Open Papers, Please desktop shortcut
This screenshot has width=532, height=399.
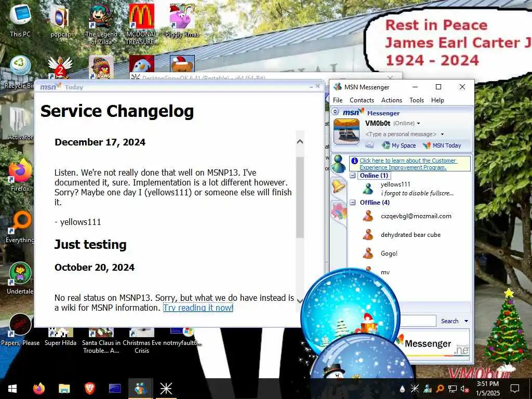(20, 329)
